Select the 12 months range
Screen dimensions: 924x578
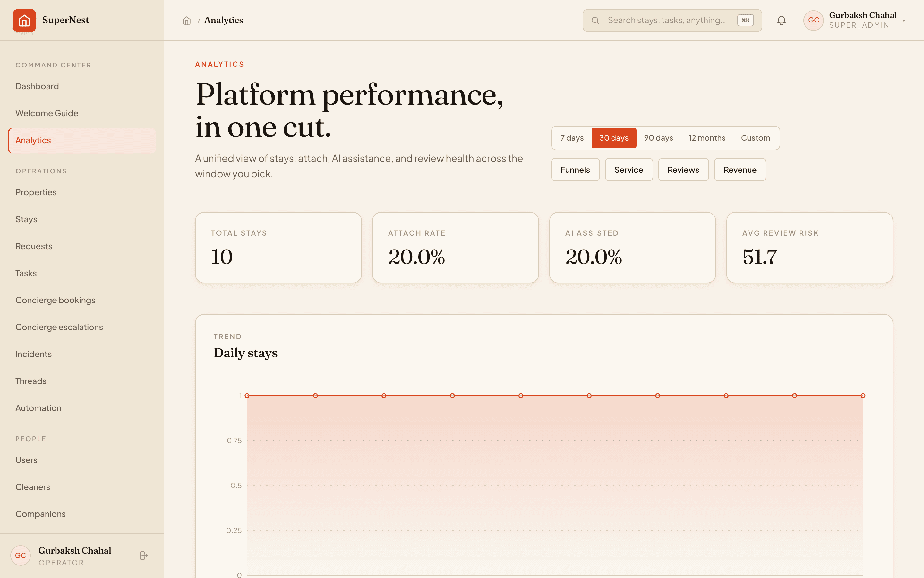tap(707, 138)
